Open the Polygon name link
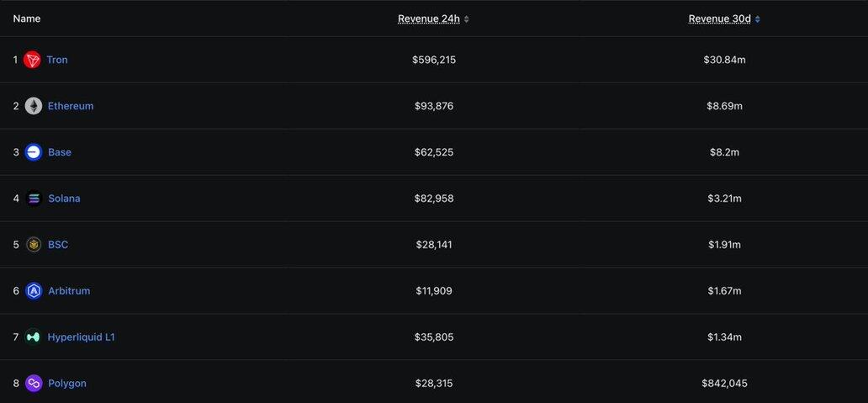Image resolution: width=868 pixels, height=403 pixels. pos(67,384)
